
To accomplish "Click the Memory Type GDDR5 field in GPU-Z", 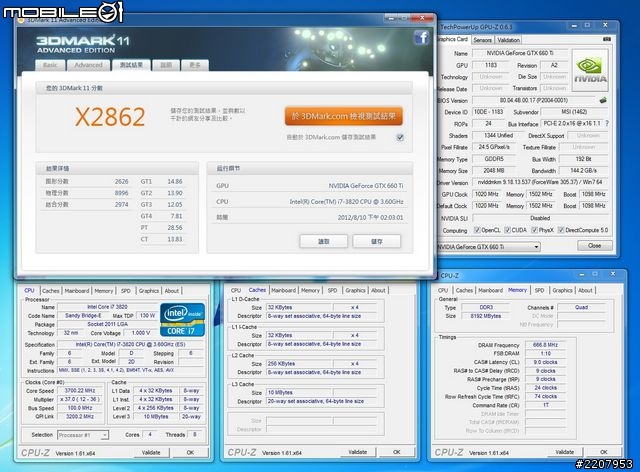I will [494, 159].
